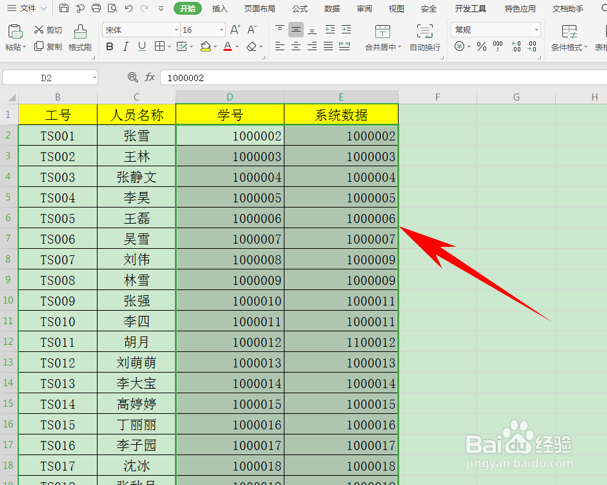The height and width of the screenshot is (485, 607).
Task: Open the 条件格式 conditional formatting menu
Action: [x=569, y=38]
